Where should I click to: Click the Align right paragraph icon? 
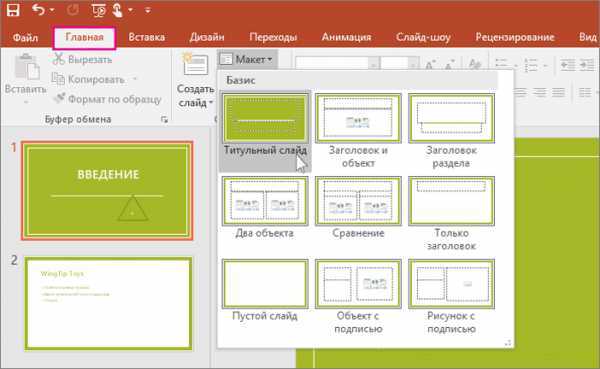(540, 92)
